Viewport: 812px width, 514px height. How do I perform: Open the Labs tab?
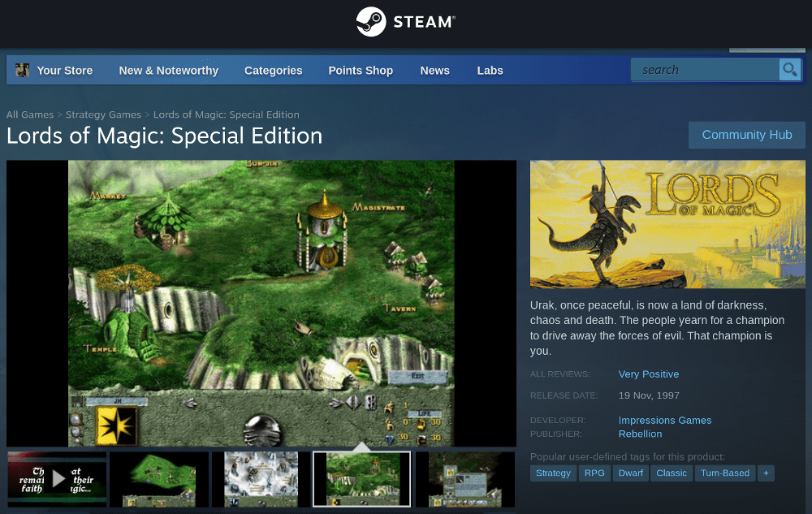490,71
